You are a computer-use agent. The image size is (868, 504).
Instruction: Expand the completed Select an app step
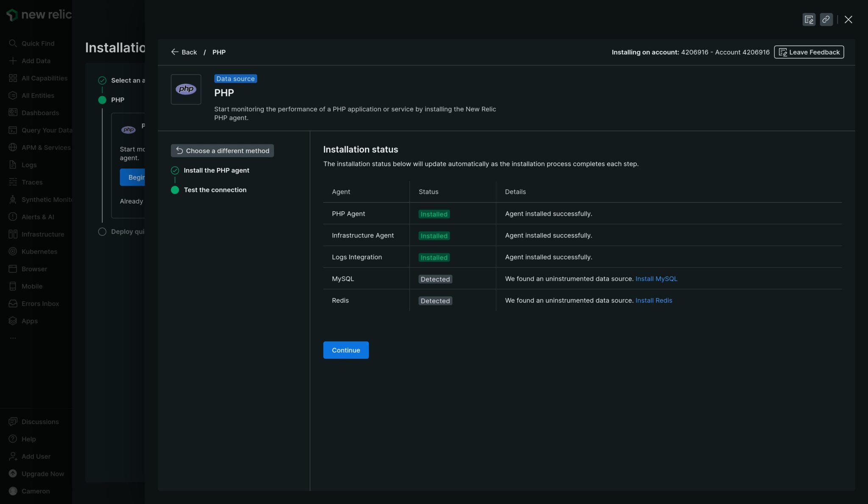click(x=102, y=80)
